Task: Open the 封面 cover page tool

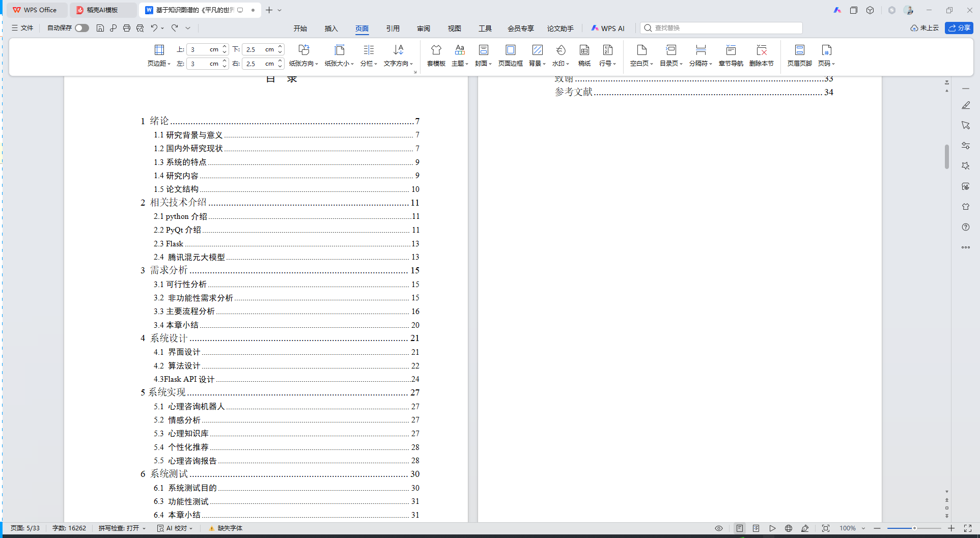Action: pyautogui.click(x=483, y=55)
